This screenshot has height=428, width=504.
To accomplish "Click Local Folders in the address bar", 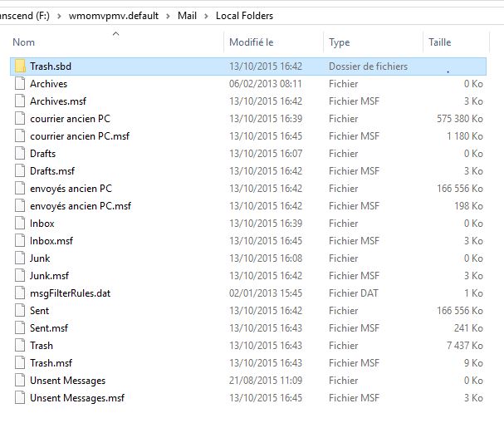I will 244,16.
